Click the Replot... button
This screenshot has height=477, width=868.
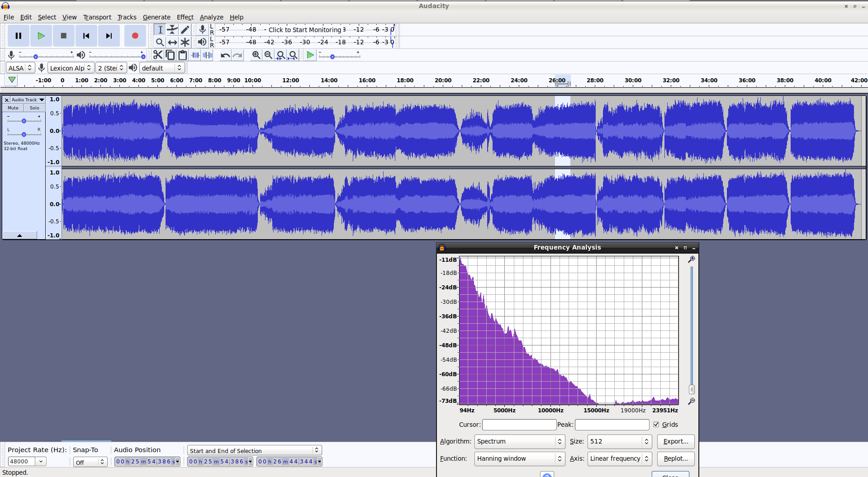point(676,458)
